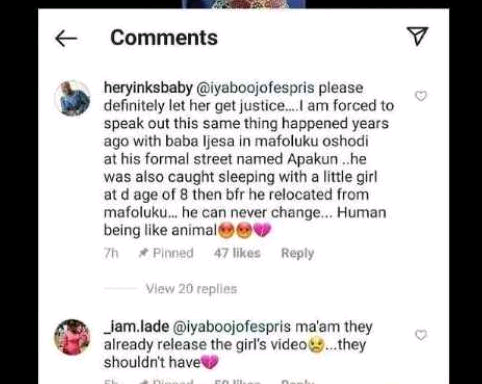Open _iam.lade's profile picture
This screenshot has height=384, width=482.
72,337
